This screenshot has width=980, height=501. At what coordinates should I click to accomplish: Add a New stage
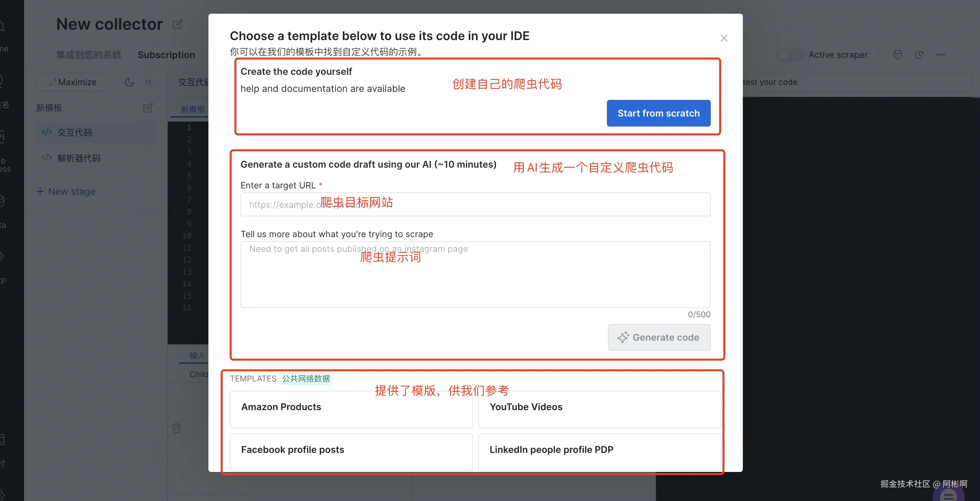point(65,191)
